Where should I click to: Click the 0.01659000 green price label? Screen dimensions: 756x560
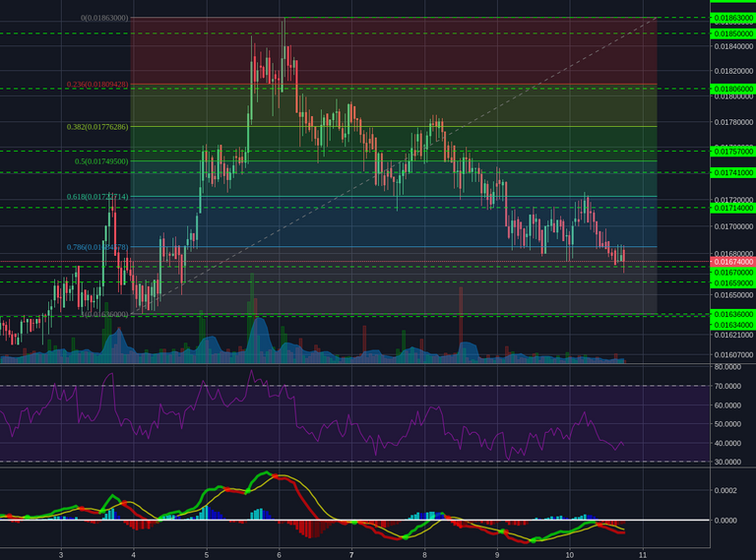point(732,282)
